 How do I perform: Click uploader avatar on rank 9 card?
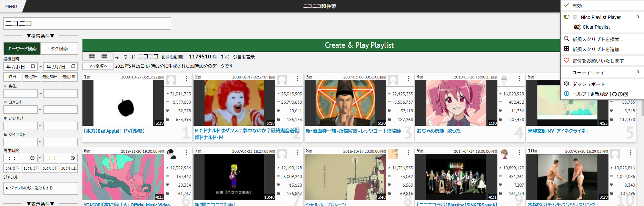[504, 153]
